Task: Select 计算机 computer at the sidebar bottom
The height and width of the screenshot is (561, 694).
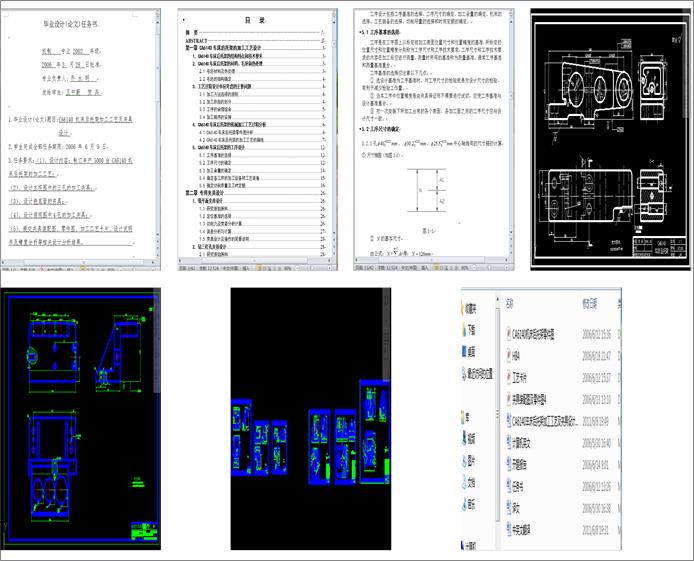Action: pyautogui.click(x=470, y=546)
